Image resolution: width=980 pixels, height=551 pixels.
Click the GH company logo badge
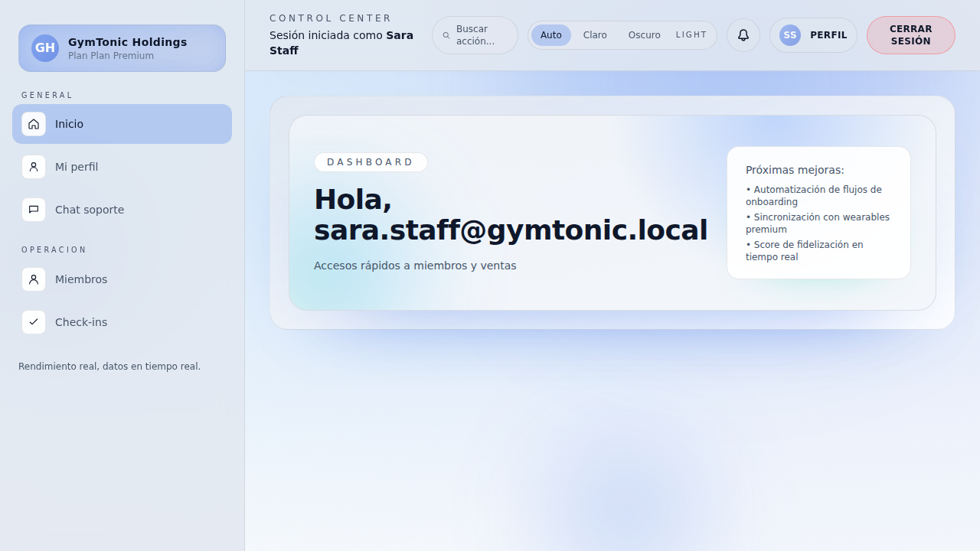[x=45, y=48]
